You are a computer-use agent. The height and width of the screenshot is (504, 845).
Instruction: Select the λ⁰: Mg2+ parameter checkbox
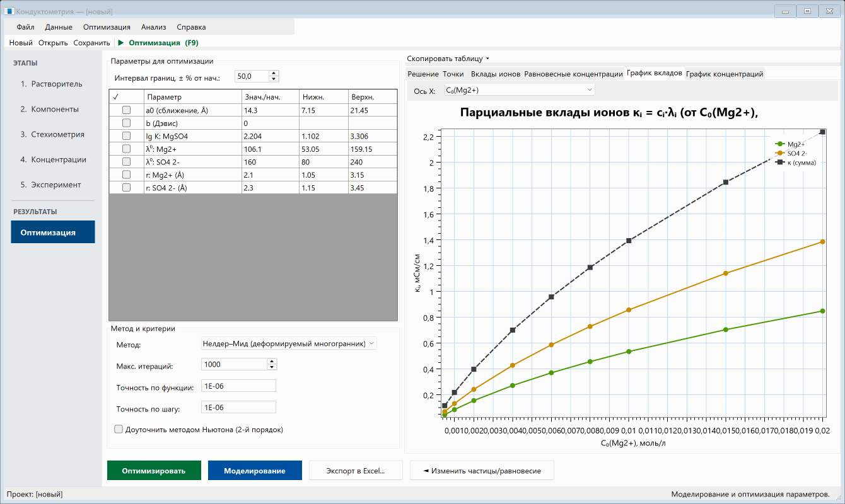126,149
